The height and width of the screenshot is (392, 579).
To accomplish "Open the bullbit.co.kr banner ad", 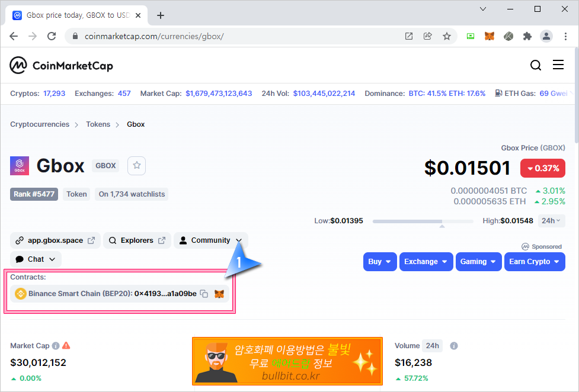I will (287, 361).
